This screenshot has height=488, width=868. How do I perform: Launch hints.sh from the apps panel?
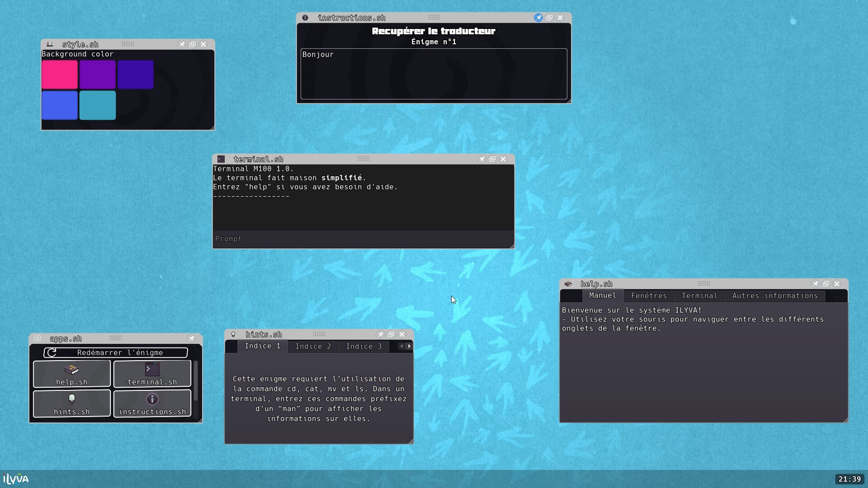[72, 404]
